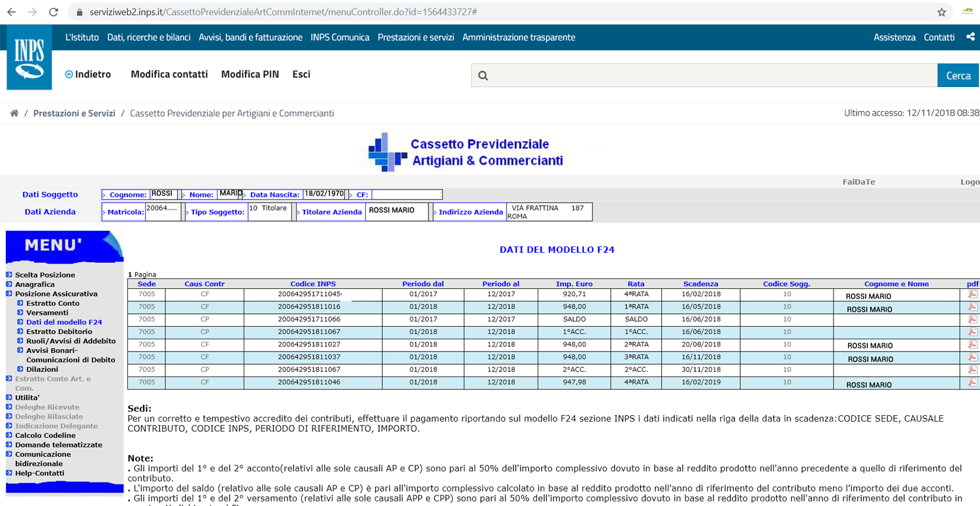Screen dimensions: 980x506
Task: Open the Prestazioni e servizi menu
Action: [416, 37]
